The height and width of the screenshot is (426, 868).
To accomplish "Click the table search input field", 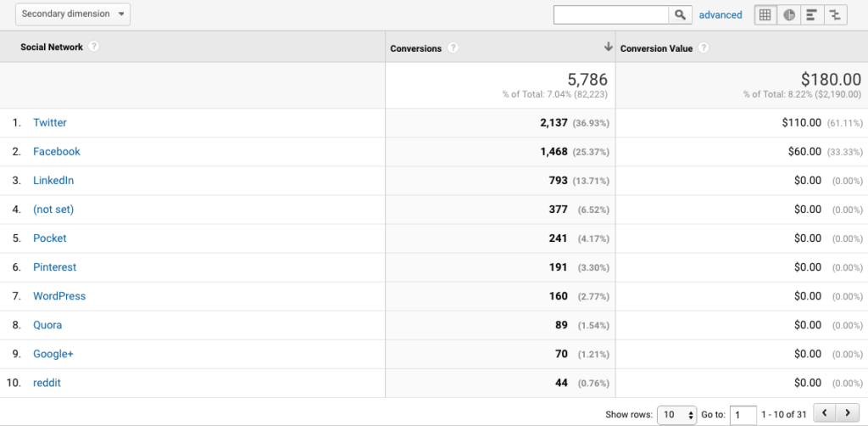I will coord(611,15).
